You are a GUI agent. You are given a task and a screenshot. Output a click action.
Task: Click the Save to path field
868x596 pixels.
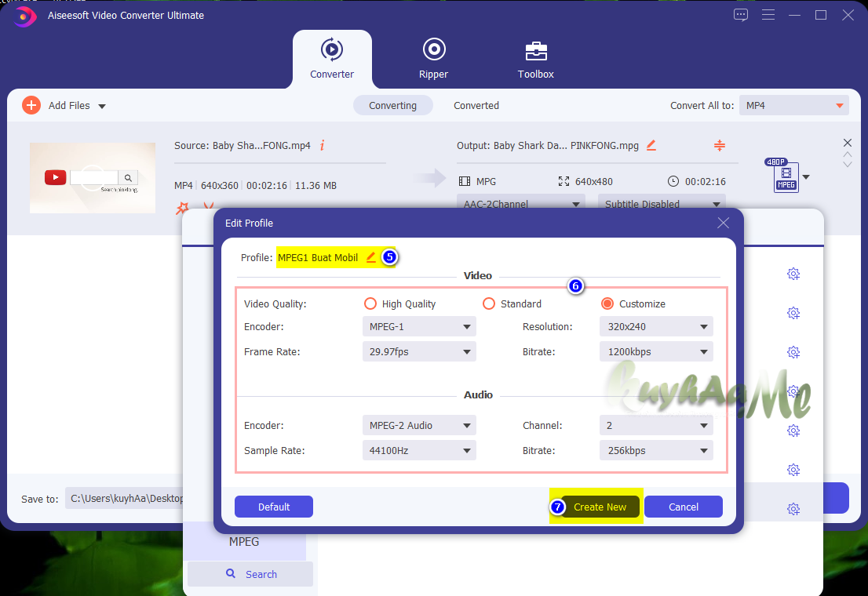pyautogui.click(x=125, y=498)
